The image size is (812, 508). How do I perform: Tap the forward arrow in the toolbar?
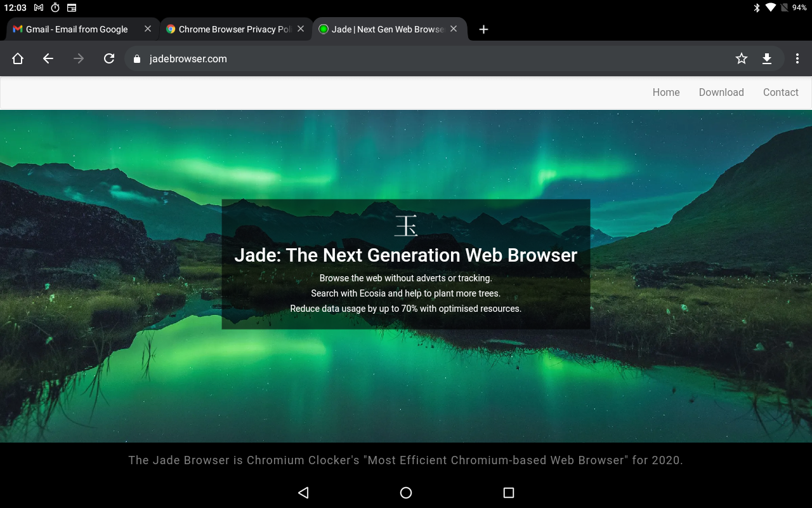pos(79,58)
